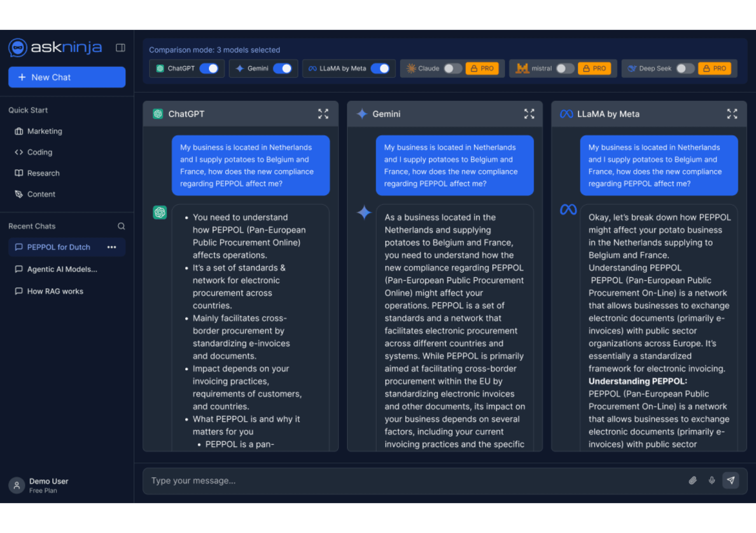
Task: Expand the ChatGPT response panel
Action: (323, 114)
